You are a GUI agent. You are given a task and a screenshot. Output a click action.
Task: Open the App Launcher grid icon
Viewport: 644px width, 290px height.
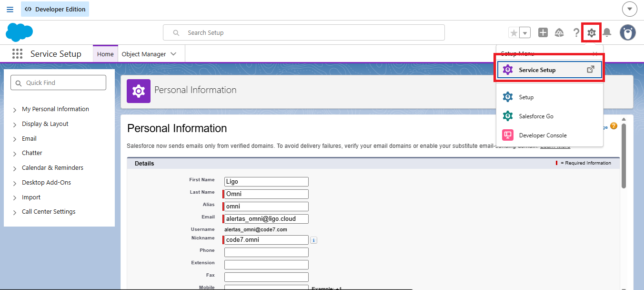18,53
